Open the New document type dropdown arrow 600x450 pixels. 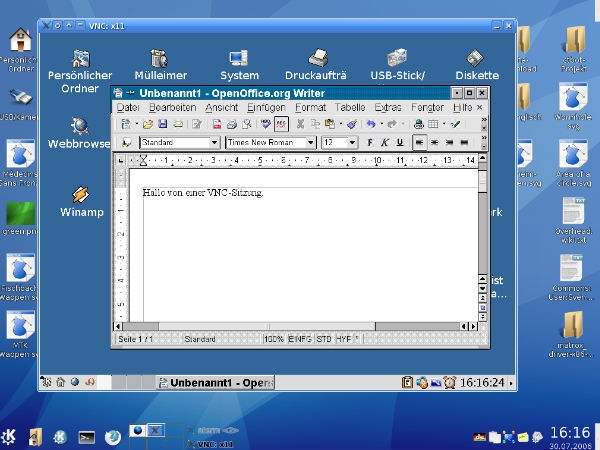[x=137, y=124]
